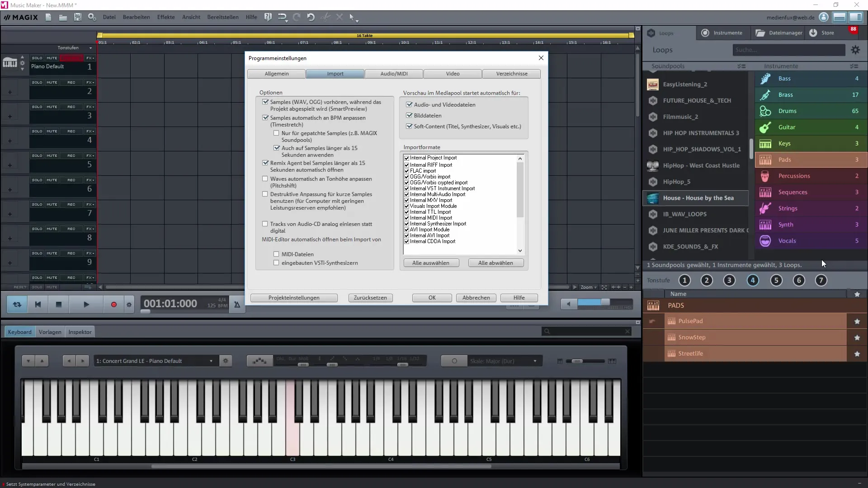Viewport: 868px width, 488px height.
Task: Toggle SmartPreview samples checkbox
Action: [265, 102]
